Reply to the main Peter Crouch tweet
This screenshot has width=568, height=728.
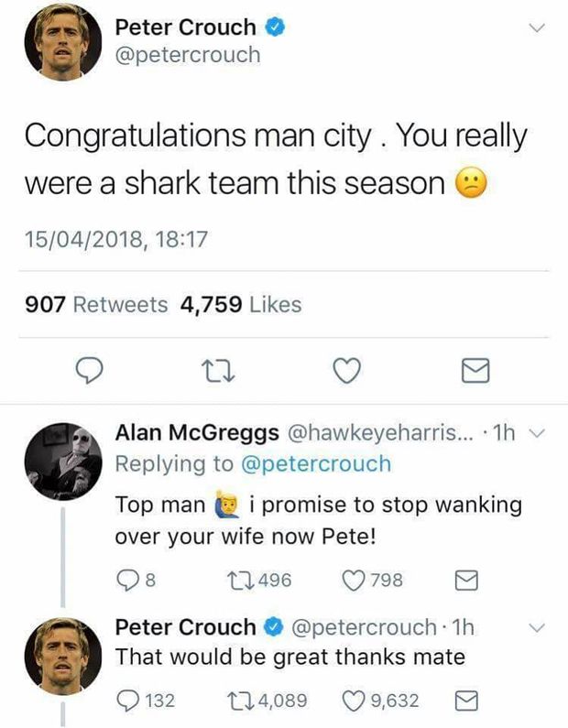(86, 370)
